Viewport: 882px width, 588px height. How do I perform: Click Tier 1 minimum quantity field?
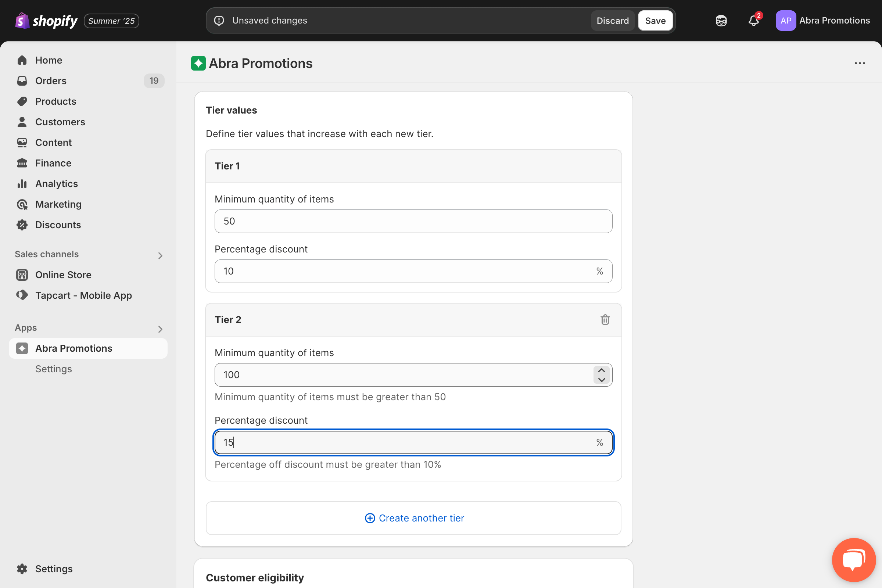(413, 221)
